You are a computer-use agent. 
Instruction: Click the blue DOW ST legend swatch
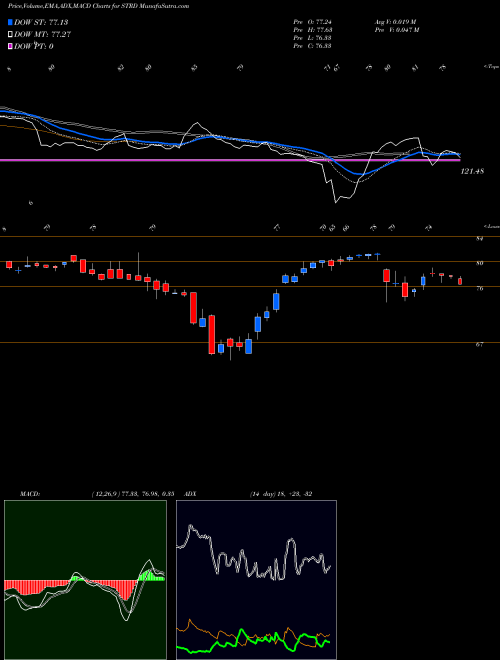11,22
